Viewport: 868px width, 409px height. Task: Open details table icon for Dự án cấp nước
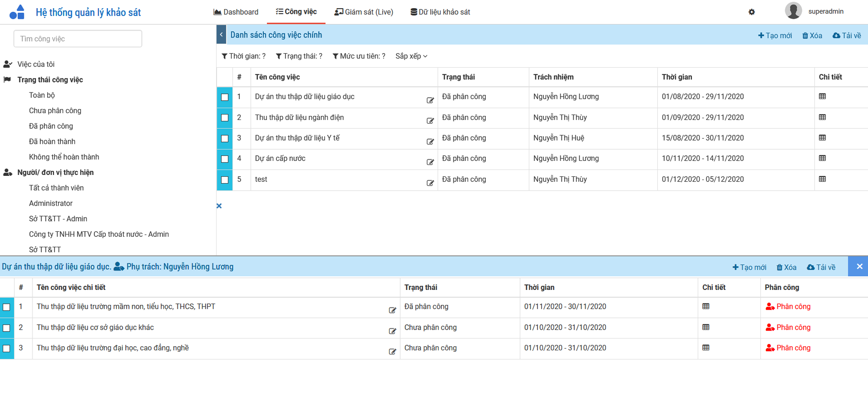click(822, 158)
